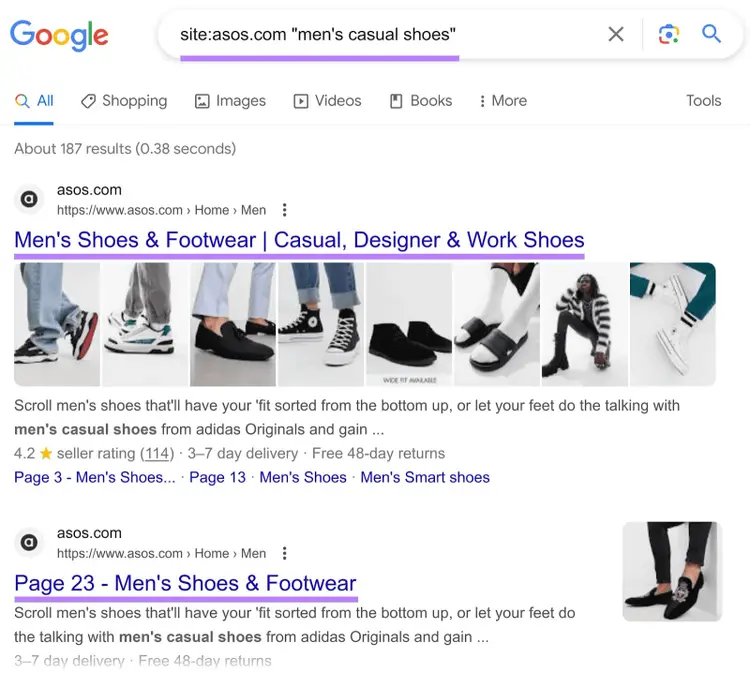This screenshot has width=750, height=673.
Task: Open the Men's Smart shoes sitelink
Action: click(x=425, y=477)
